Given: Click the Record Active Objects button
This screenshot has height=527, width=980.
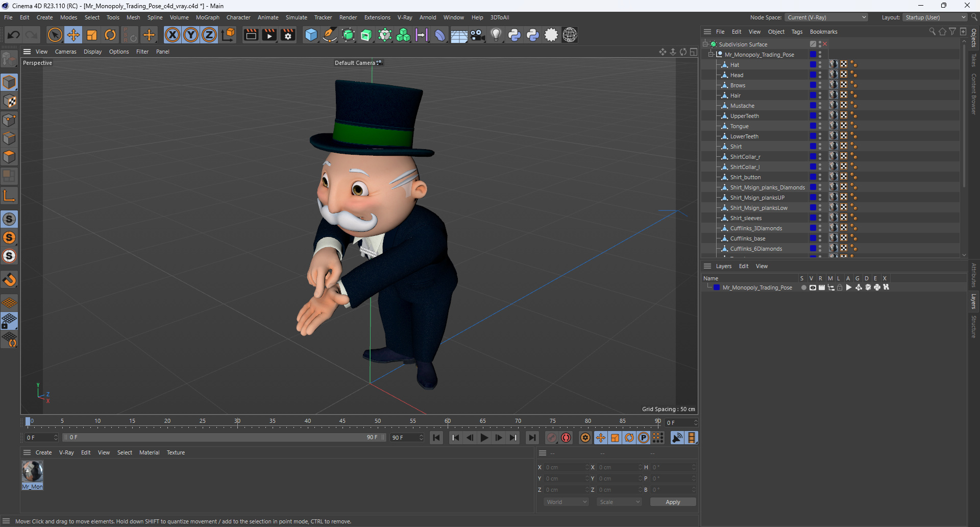Looking at the screenshot, I should (x=552, y=438).
